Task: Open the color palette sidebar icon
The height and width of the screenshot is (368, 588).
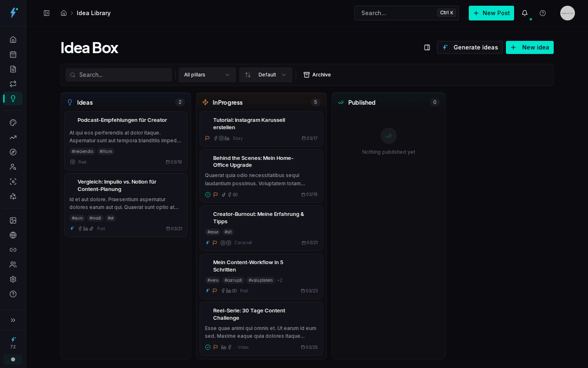Action: [13, 123]
